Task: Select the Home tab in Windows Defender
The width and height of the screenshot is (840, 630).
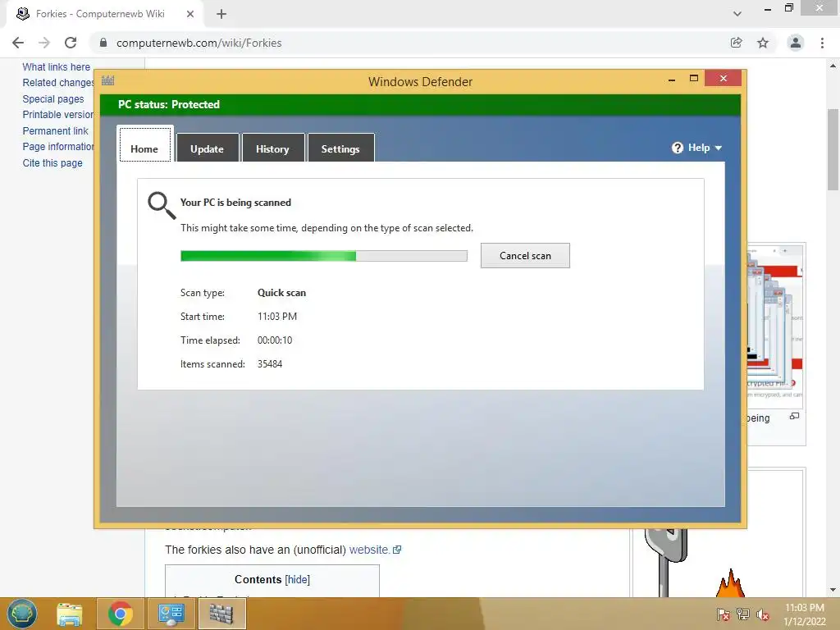Action: pos(144,144)
